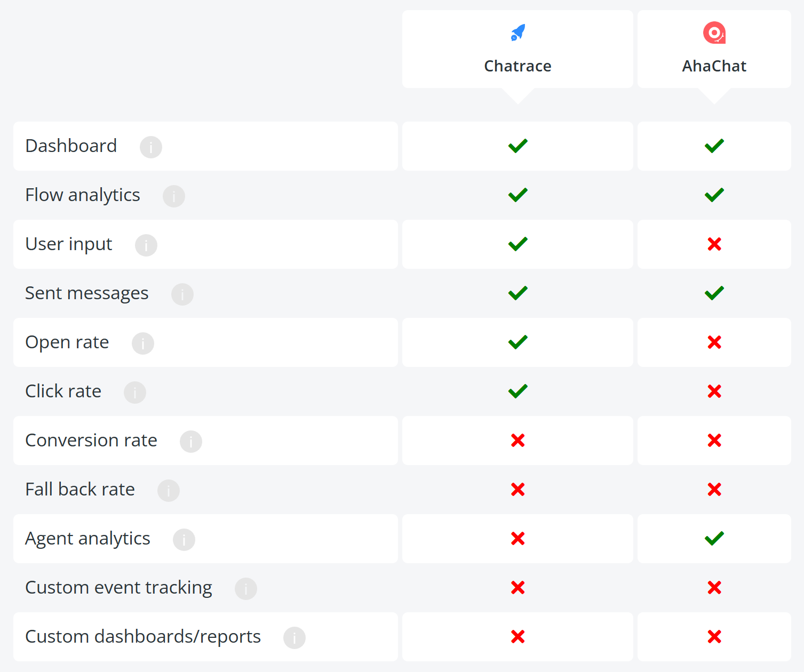Image resolution: width=804 pixels, height=672 pixels.
Task: Click Chatrace cross for Custom event tracking
Action: 518,587
